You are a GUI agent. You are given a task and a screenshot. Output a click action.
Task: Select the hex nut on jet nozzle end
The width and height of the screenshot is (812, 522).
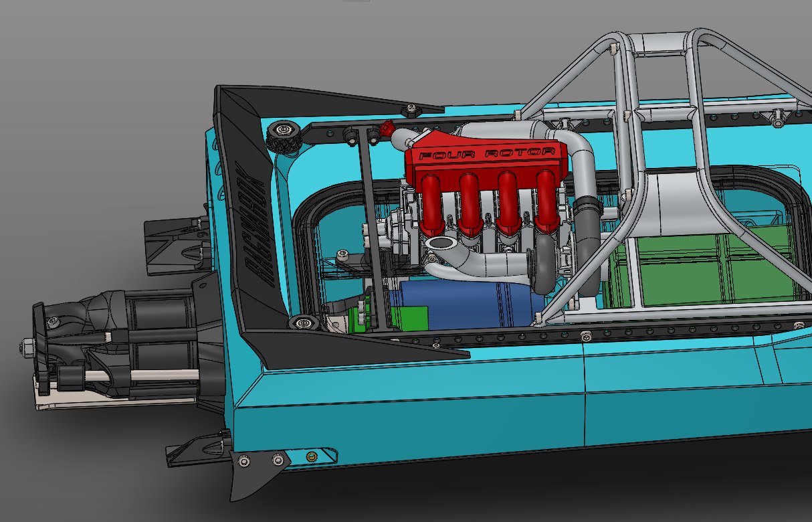tap(25, 347)
